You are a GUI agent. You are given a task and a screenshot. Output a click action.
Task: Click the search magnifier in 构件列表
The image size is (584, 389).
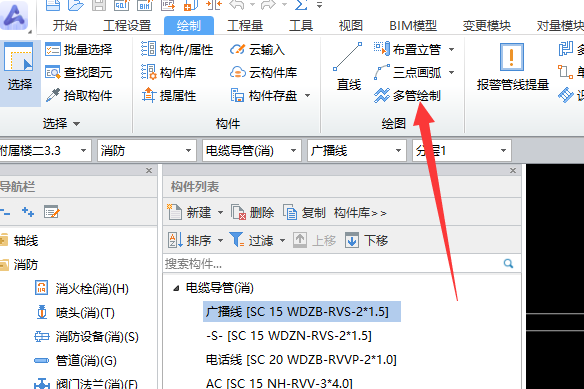(x=508, y=264)
